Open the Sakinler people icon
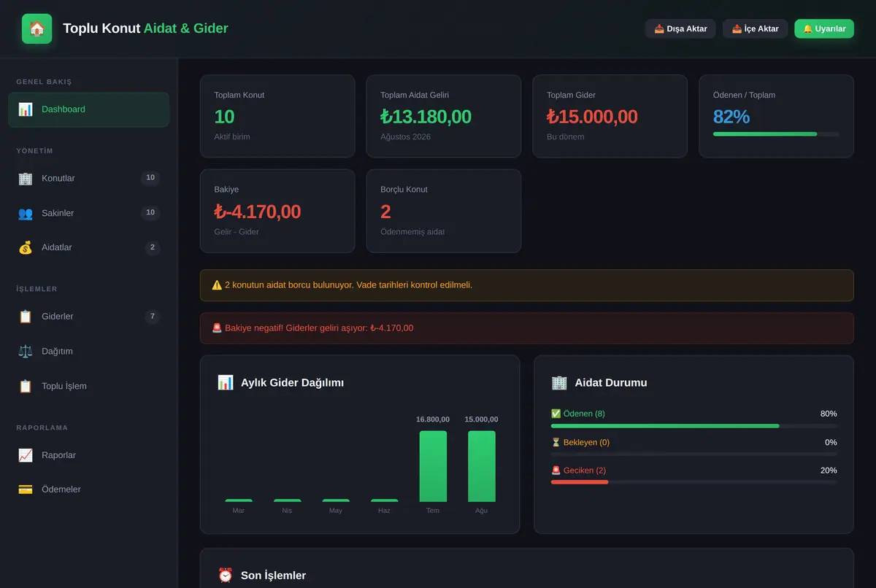The image size is (876, 588). tap(26, 213)
